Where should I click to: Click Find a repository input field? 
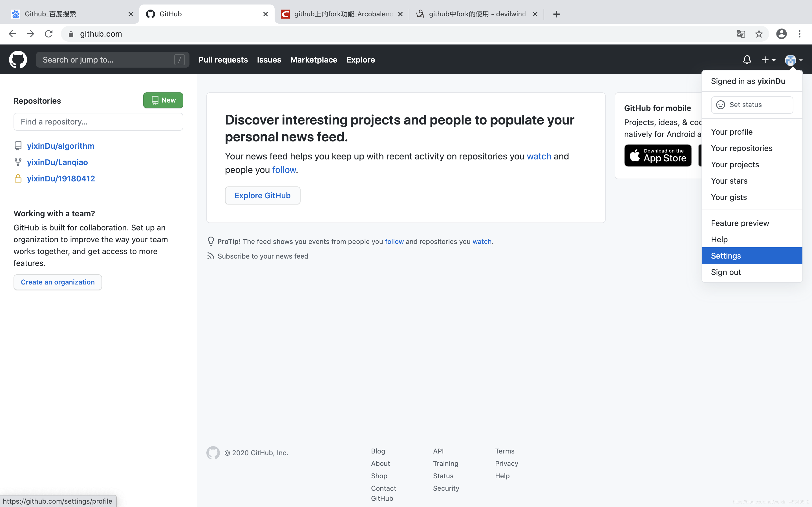coord(98,121)
